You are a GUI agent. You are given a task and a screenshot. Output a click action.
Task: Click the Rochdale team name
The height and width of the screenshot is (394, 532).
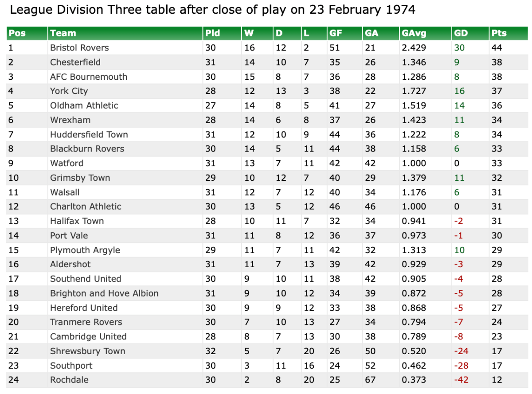click(x=69, y=380)
